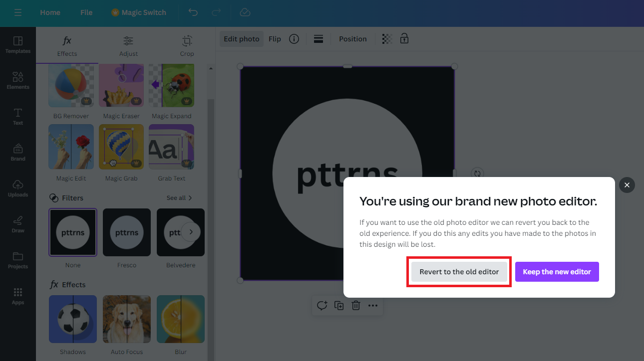Open Apps in the sidebar
Screen dimensions: 644x361
pyautogui.click(x=18, y=296)
